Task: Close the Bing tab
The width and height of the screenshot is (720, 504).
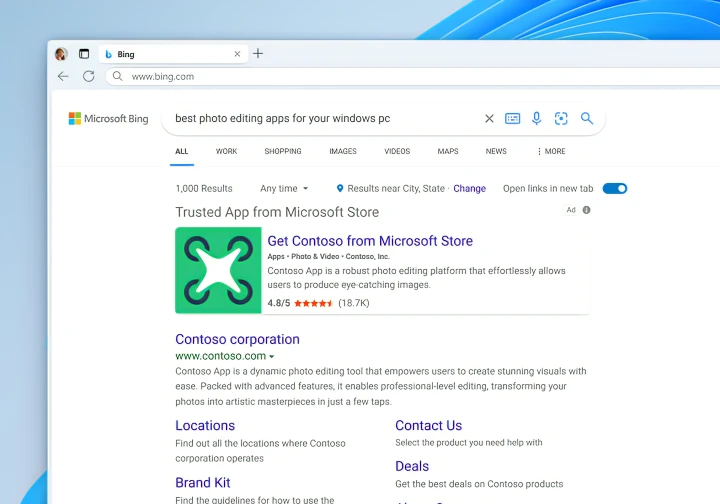Action: pyautogui.click(x=237, y=54)
